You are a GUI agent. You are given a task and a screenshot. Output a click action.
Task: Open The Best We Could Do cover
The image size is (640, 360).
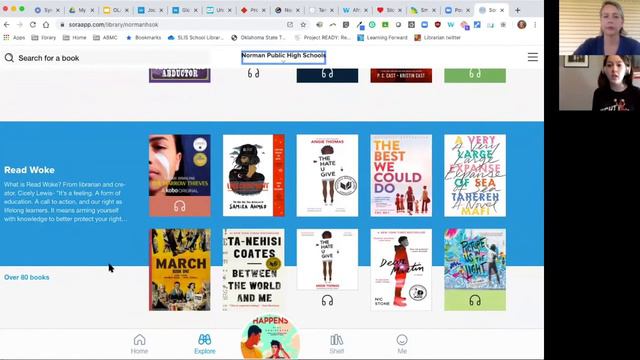click(401, 175)
